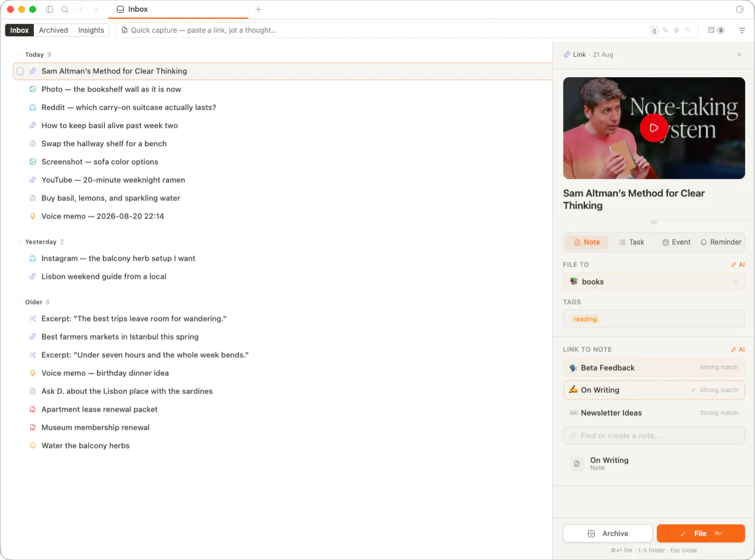
Task: Click the bell icon of 'Water the balcony herbs'
Action: (x=33, y=446)
